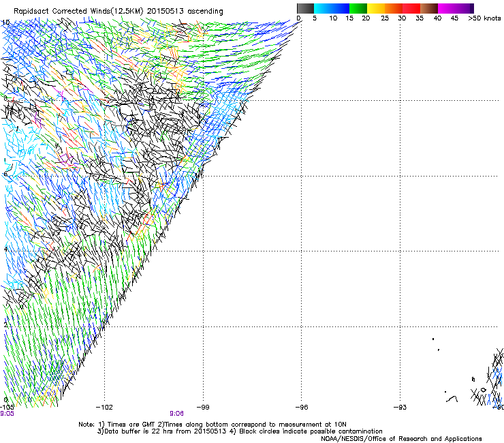The image size is (504, 443).
Task: Click the note 'Data buffer is 22 hrs'
Action: tap(138, 431)
